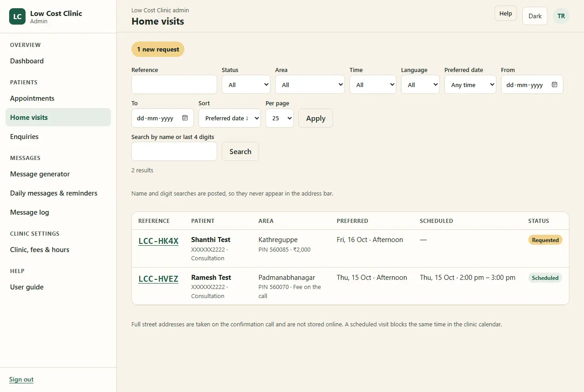
Task: Click the 1 new request badge
Action: (x=158, y=49)
